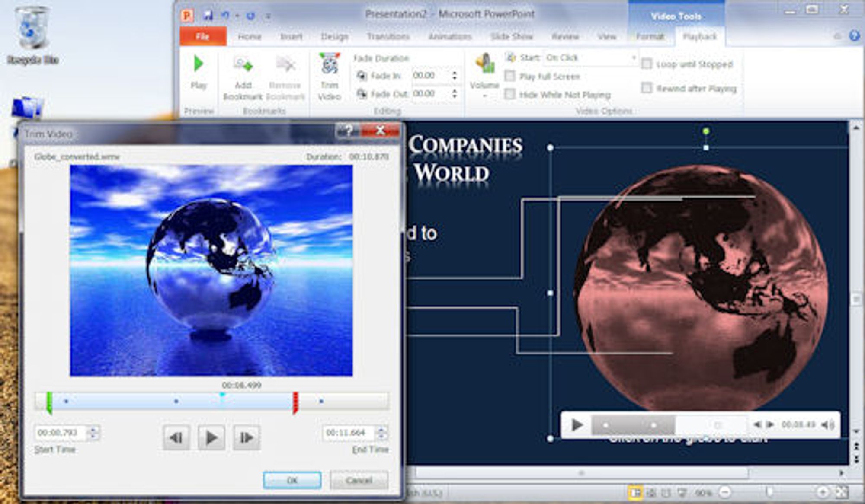This screenshot has width=865, height=504.
Task: Click move back on the slide video bar
Action: tap(757, 424)
